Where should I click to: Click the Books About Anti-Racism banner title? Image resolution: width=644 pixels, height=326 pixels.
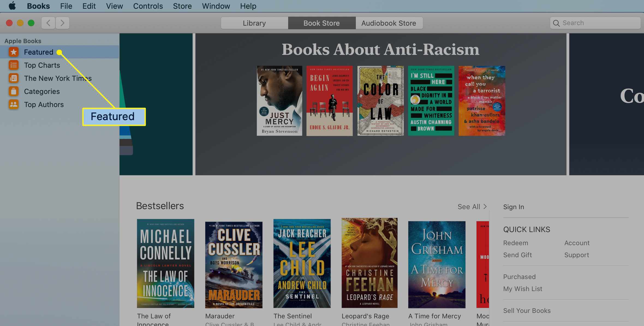(x=380, y=49)
